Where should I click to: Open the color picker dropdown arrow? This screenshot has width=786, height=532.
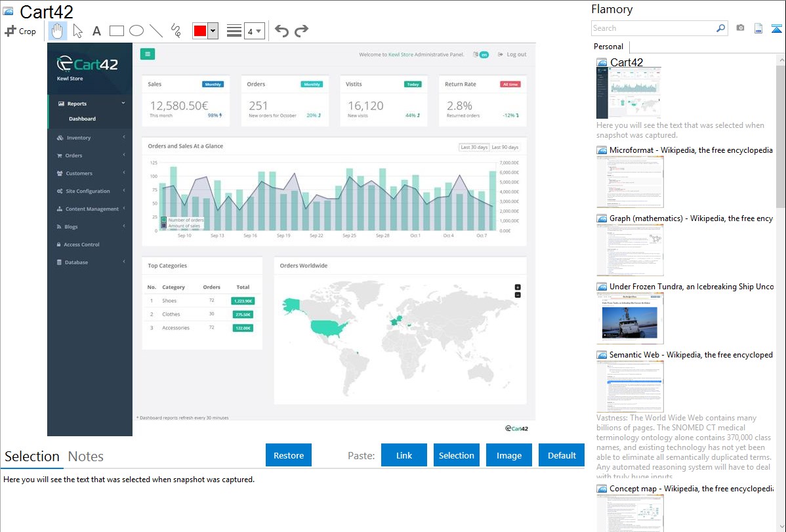coord(213,31)
